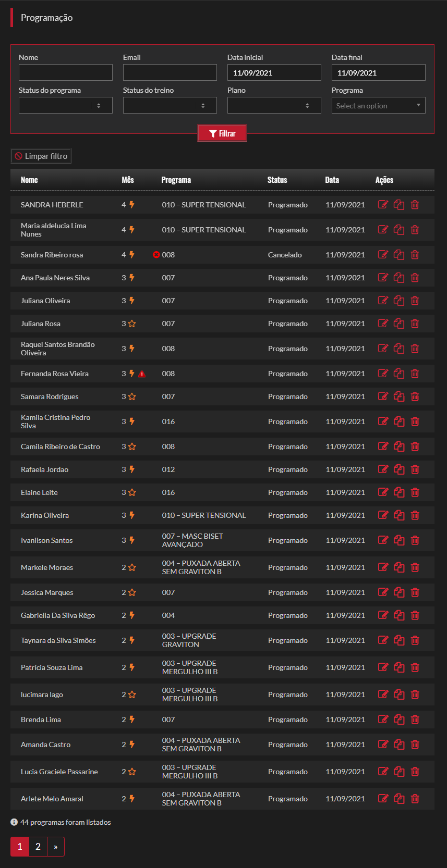Duplicate Juliana Rosa's program

399,324
